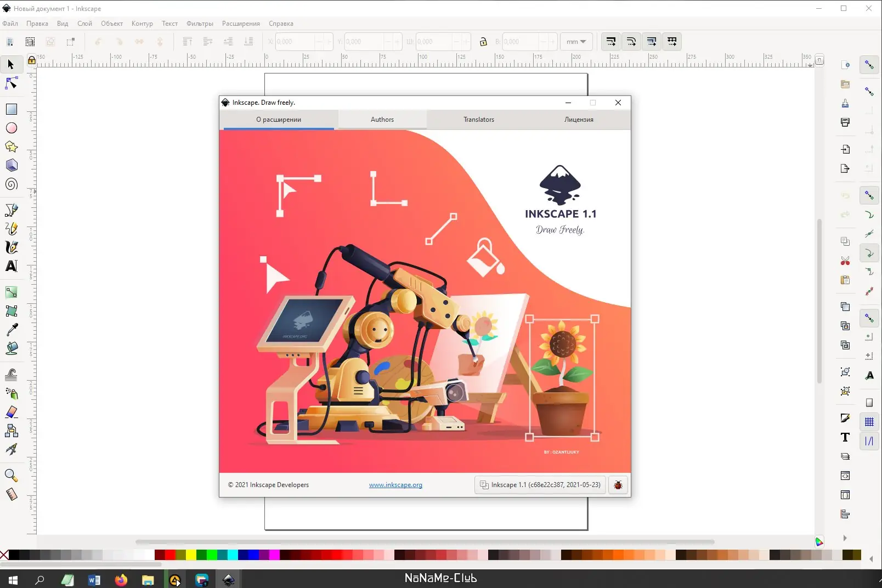The width and height of the screenshot is (882, 588).
Task: Toggle snapping to guides
Action: coord(869,441)
